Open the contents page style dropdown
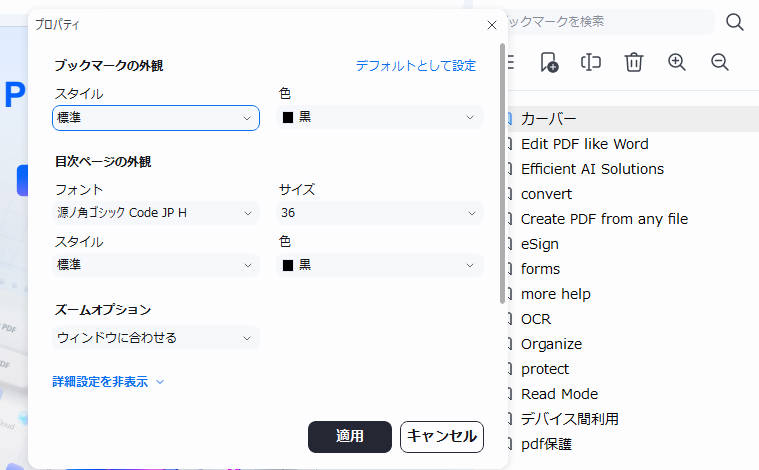 coord(155,265)
